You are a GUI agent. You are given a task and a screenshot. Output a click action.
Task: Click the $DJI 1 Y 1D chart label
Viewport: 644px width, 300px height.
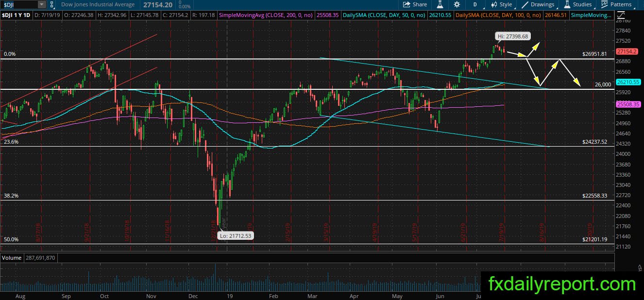[x=17, y=15]
